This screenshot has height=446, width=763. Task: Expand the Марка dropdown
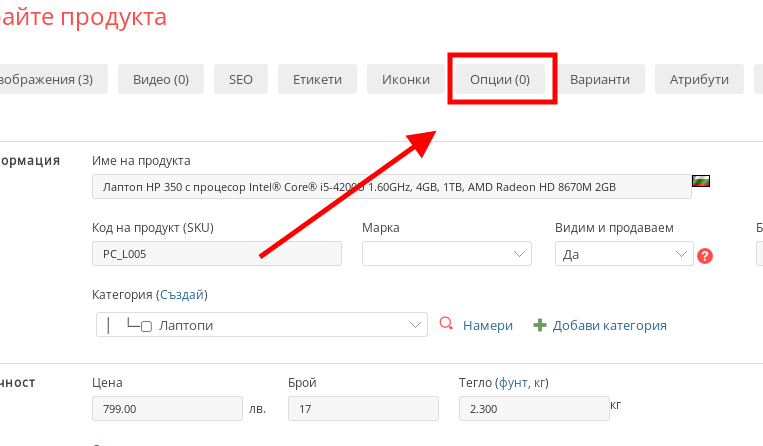coord(446,254)
